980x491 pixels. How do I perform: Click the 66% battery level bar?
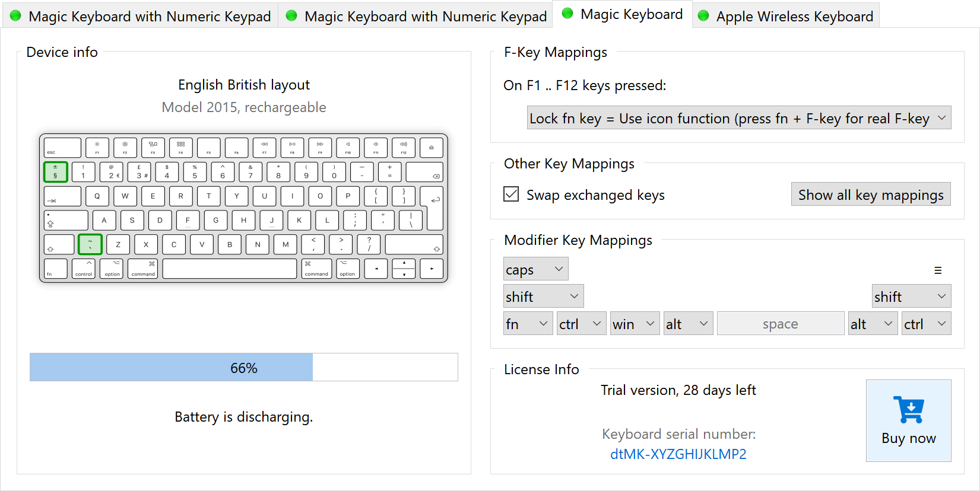coord(243,367)
